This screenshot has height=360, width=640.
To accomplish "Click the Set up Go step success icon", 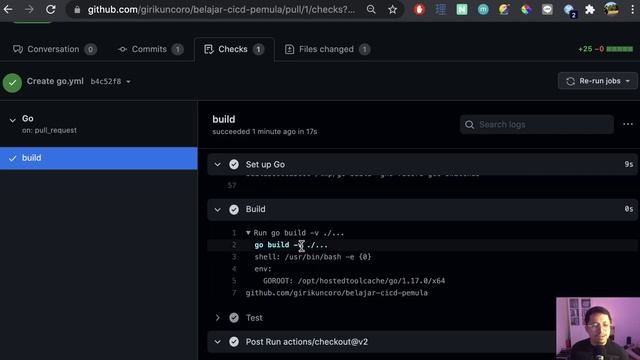I will point(234,164).
